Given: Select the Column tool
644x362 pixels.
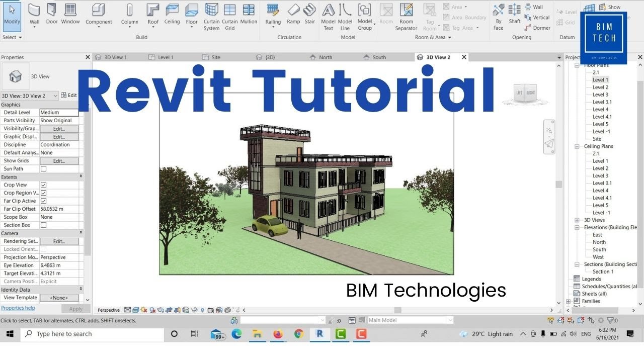Looking at the screenshot, I should tap(129, 14).
